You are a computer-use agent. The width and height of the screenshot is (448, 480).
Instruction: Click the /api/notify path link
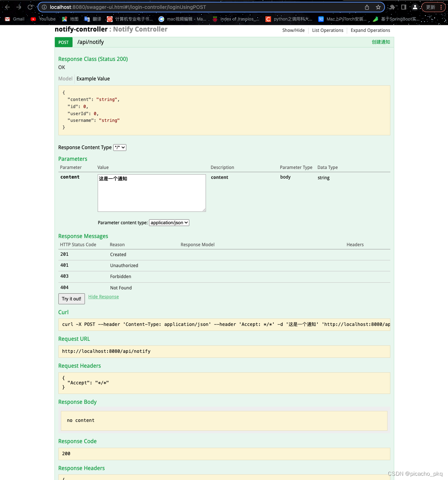click(91, 42)
